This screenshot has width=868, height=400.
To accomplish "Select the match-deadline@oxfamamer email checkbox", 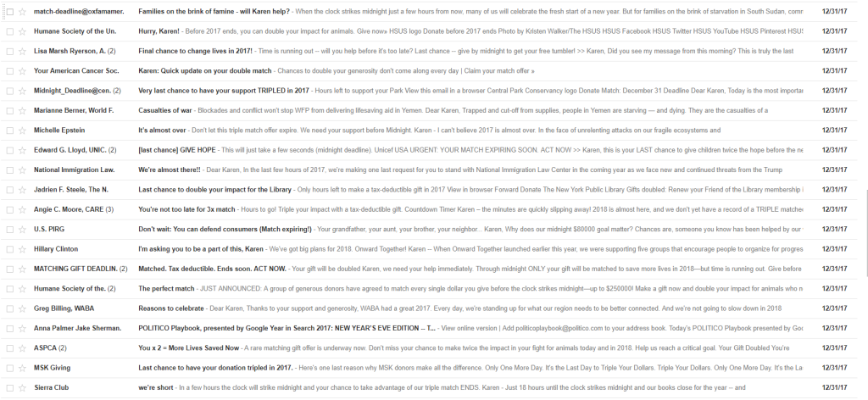I will (x=9, y=11).
